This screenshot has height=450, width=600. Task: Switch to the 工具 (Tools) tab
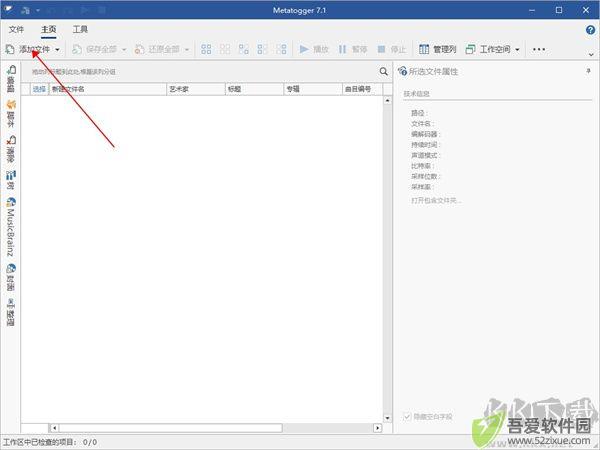click(x=80, y=29)
